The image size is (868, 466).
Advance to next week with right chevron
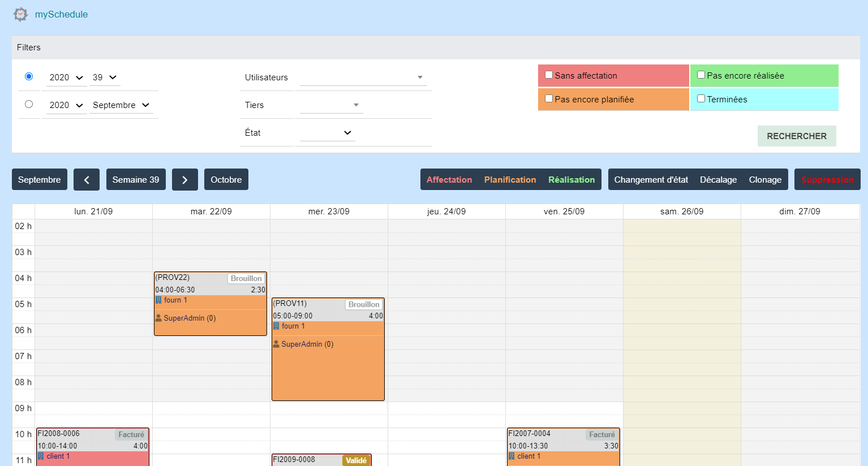185,180
